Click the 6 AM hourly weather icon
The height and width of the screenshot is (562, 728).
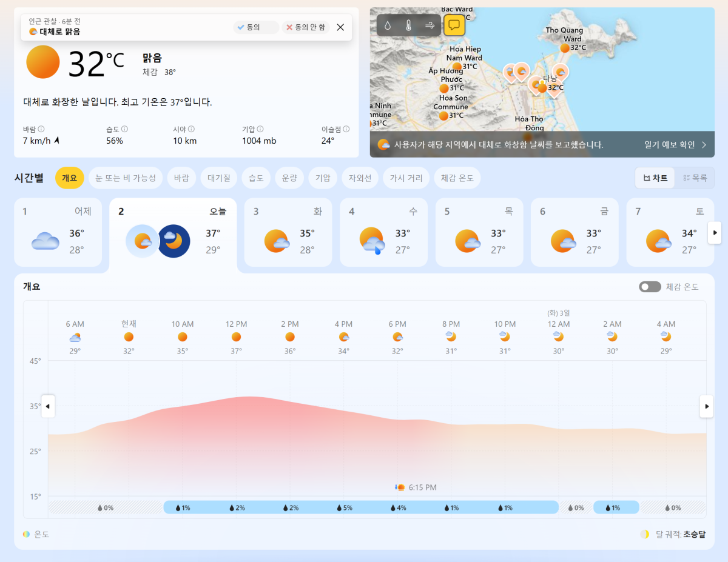tap(75, 337)
